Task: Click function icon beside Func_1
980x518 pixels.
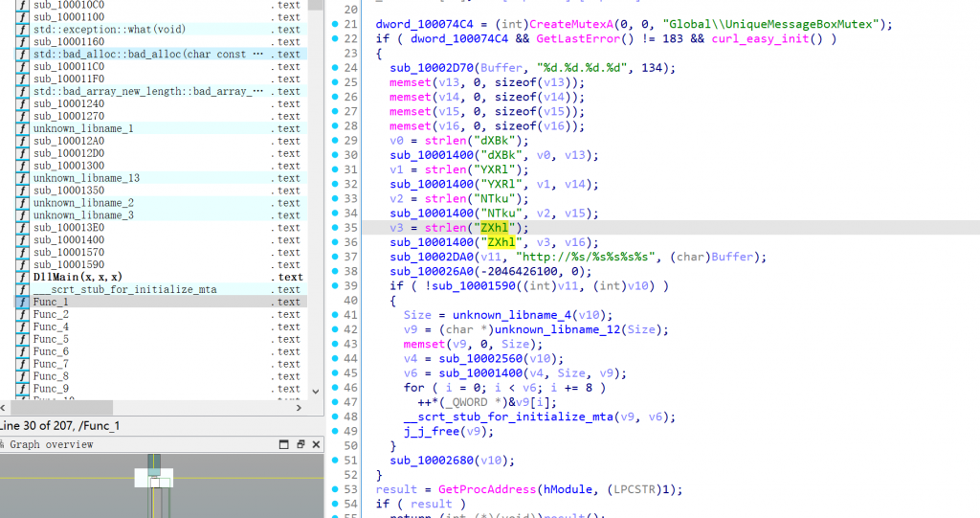Action: coord(23,302)
